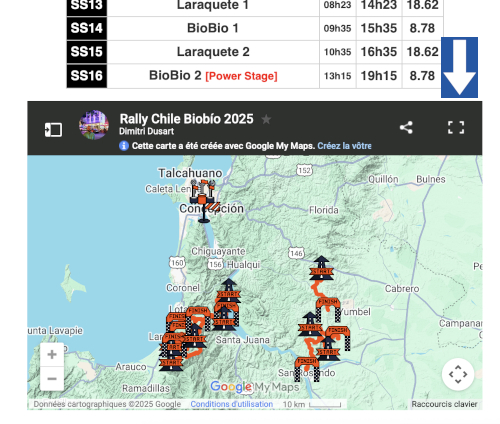500x424 pixels.
Task: Select the FINISH marker near Yumbel
Action: (x=328, y=309)
